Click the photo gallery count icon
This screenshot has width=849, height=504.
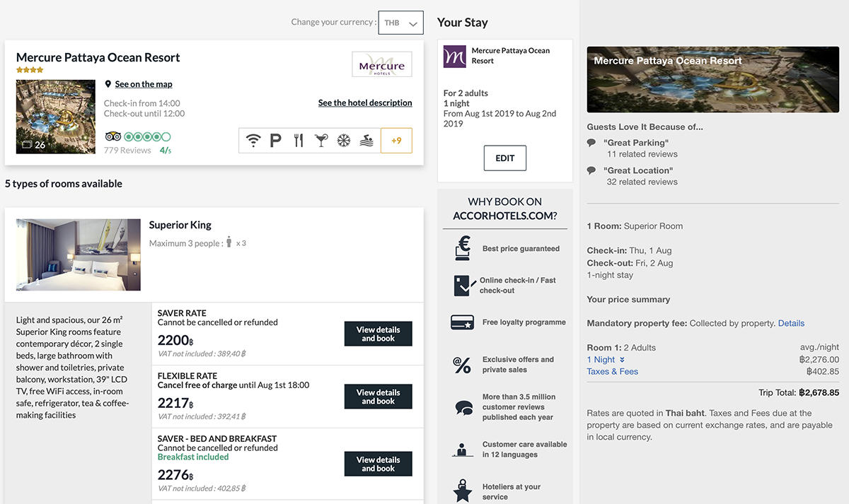tap(28, 145)
